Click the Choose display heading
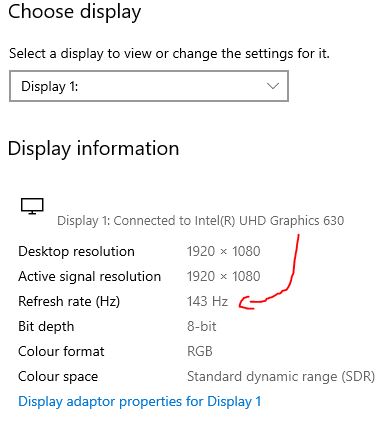Viewport: 391px width, 426px height. pos(74,12)
